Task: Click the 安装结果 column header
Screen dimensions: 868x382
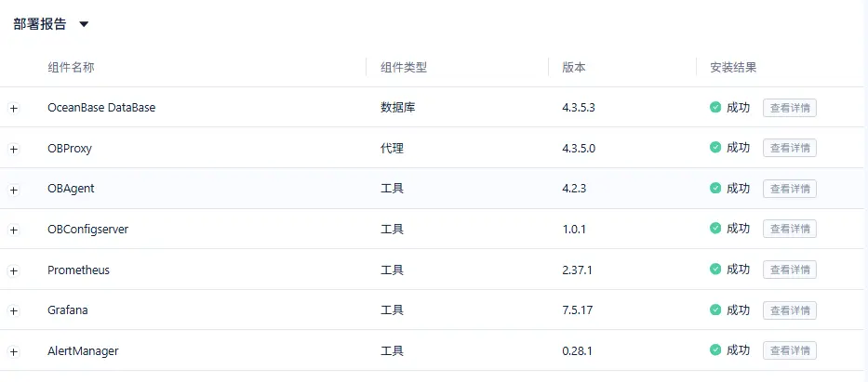Action: point(733,68)
